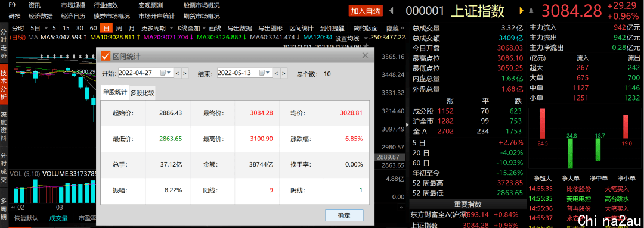Confirm dialog with 确定 button
644x228 pixels.
pyautogui.click(x=344, y=215)
